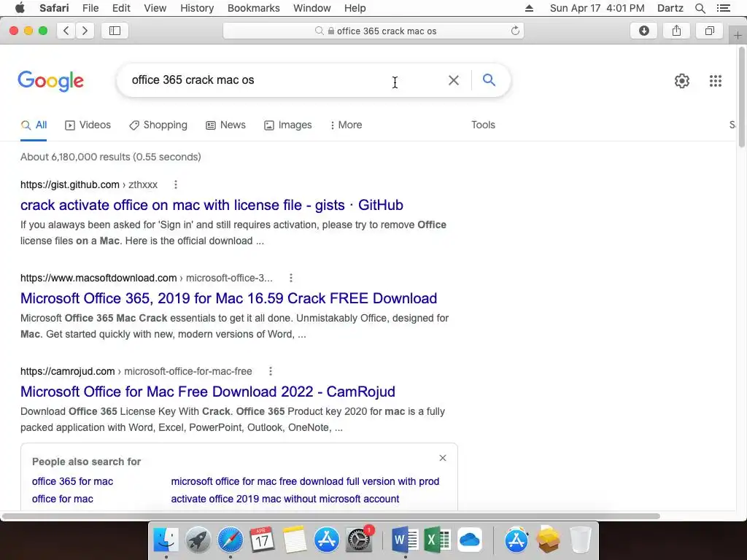Open options dots for gist.github.com result
The image size is (747, 560).
(176, 184)
